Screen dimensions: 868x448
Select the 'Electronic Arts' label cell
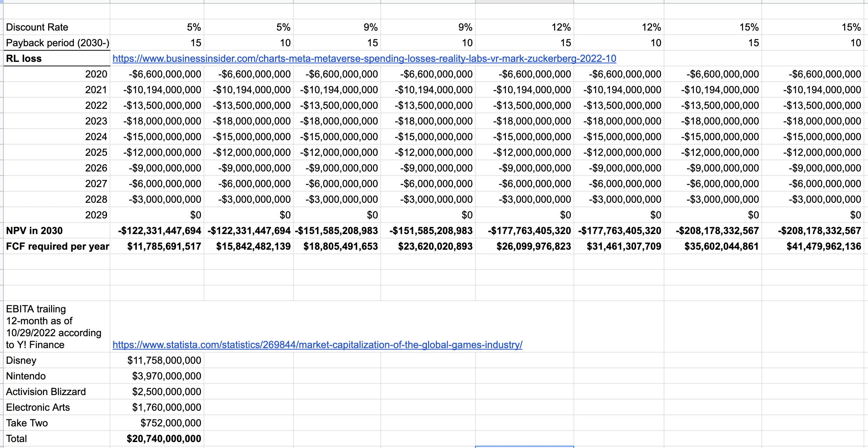tap(57, 407)
